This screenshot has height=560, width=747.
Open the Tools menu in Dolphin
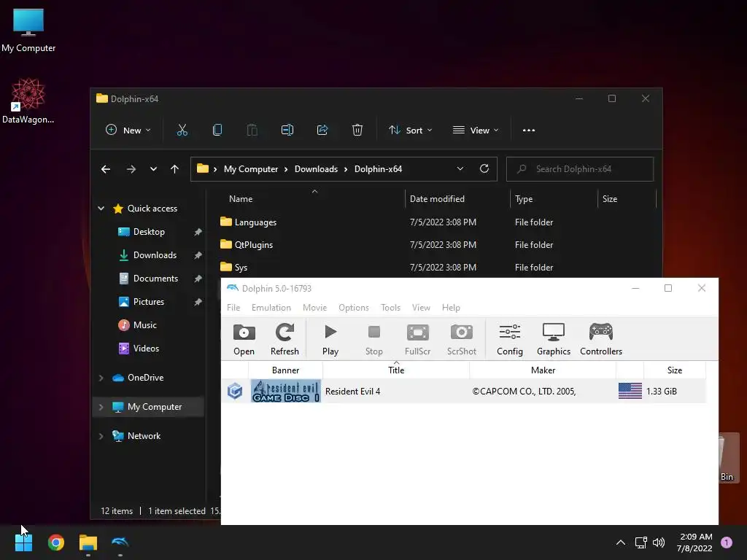391,308
